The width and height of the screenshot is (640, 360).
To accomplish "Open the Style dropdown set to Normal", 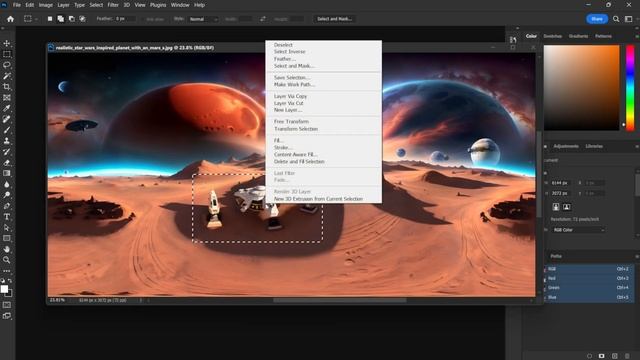I will pos(203,19).
